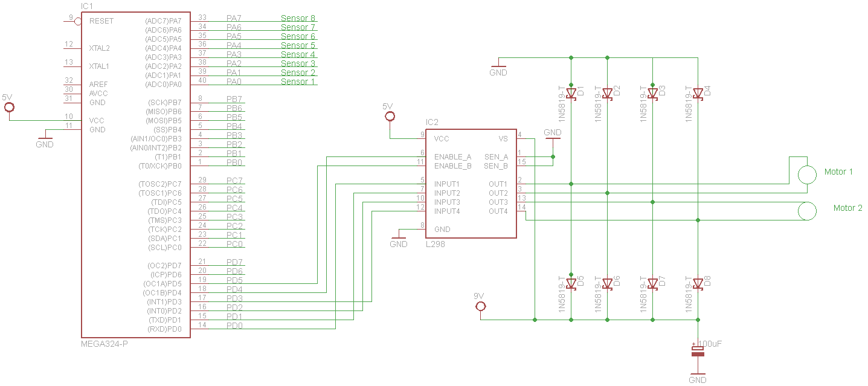Screen dimensions: 868x386
Task: Select diode D6 symbol
Action: pos(608,283)
